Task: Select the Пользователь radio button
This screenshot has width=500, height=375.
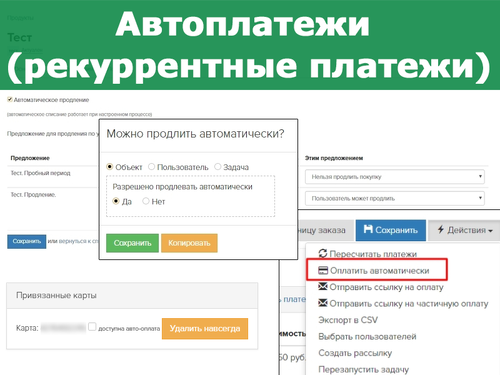Action: point(151,166)
